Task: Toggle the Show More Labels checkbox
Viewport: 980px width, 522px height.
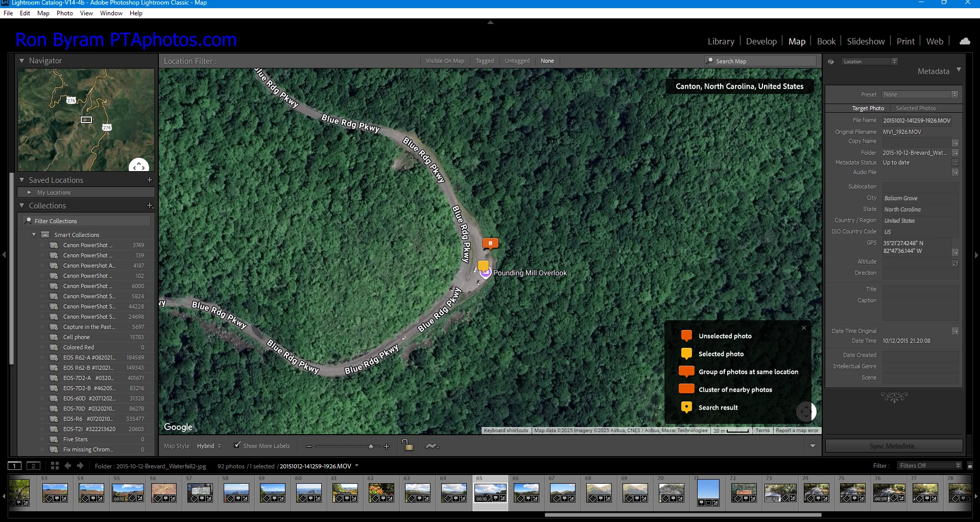Action: 237,445
